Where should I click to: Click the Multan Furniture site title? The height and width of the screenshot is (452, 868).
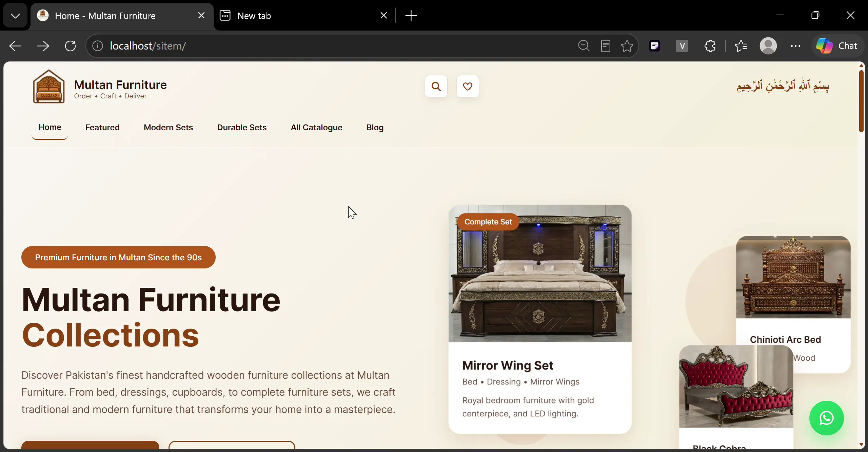(x=120, y=85)
